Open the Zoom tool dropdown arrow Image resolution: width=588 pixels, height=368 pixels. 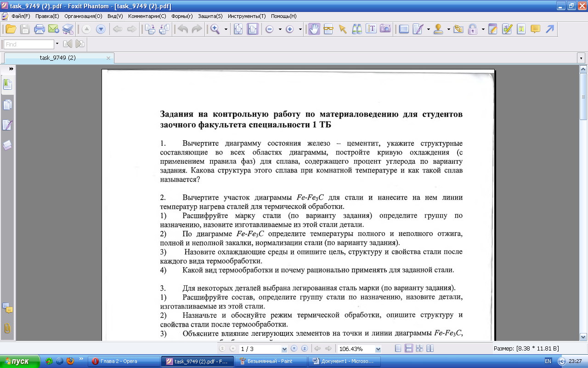(x=226, y=29)
